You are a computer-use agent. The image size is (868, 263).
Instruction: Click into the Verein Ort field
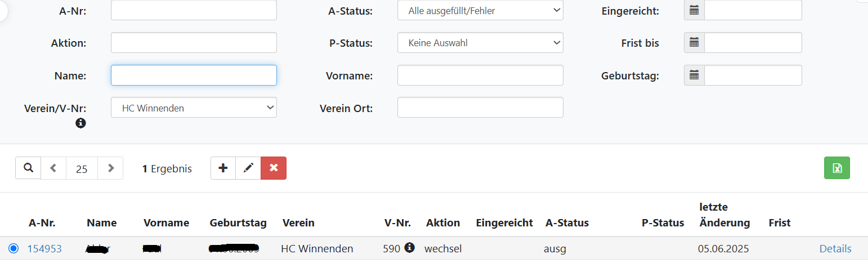point(480,108)
